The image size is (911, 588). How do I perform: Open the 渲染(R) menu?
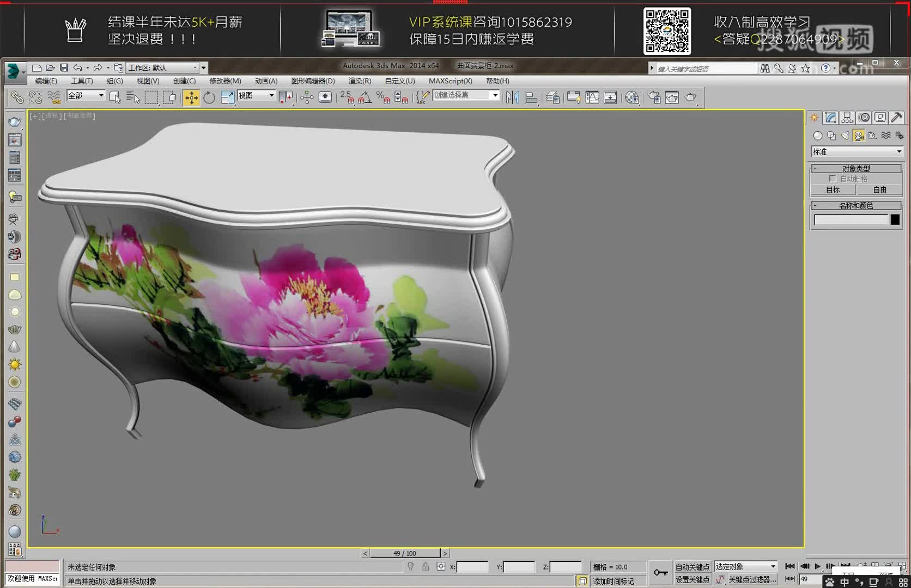(x=359, y=81)
